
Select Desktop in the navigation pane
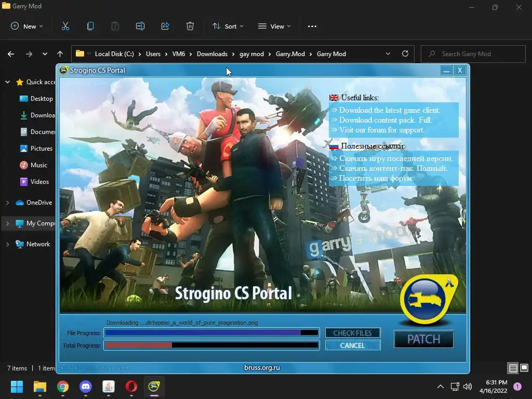(x=36, y=98)
